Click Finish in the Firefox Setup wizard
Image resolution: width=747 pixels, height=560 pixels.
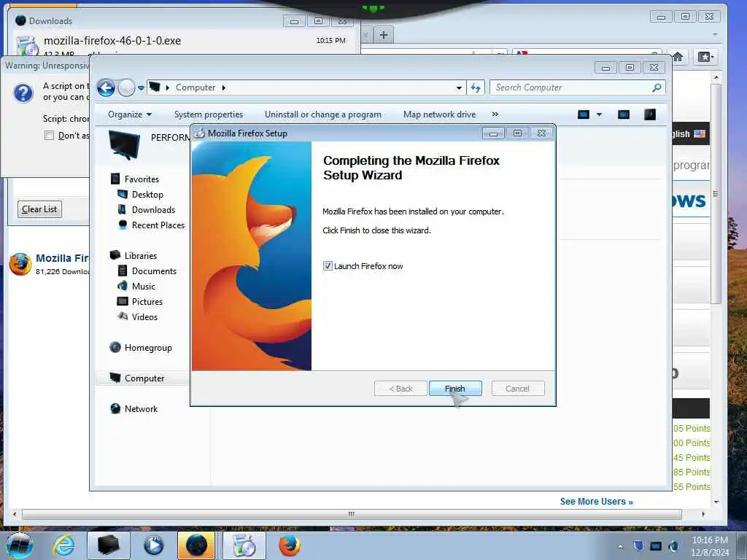click(455, 389)
